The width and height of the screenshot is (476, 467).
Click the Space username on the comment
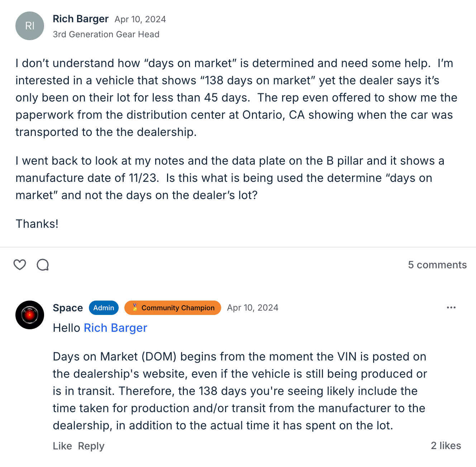68,308
